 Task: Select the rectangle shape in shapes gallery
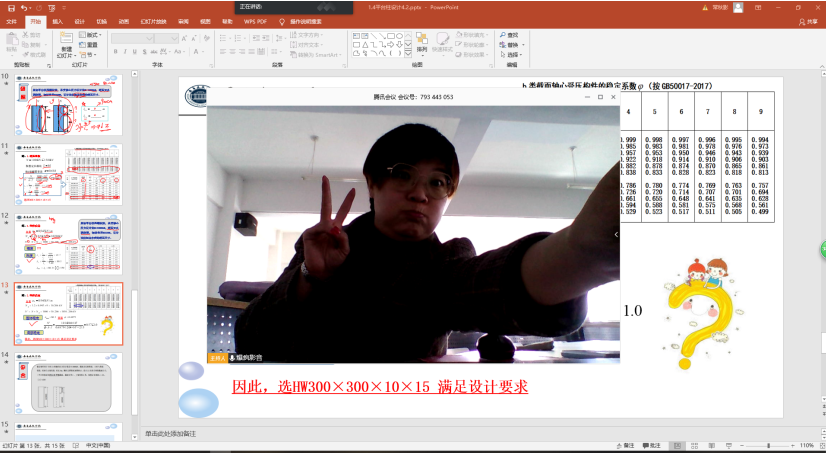[390, 36]
